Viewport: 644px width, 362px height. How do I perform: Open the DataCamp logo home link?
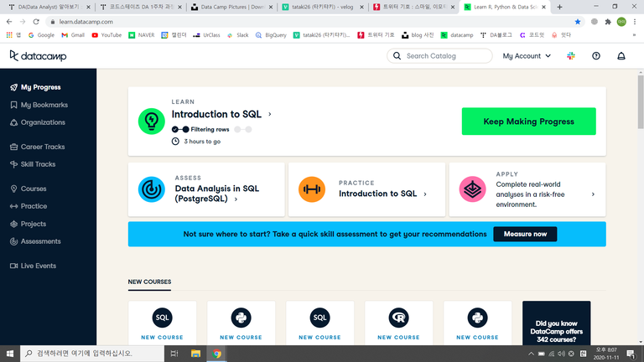[38, 56]
